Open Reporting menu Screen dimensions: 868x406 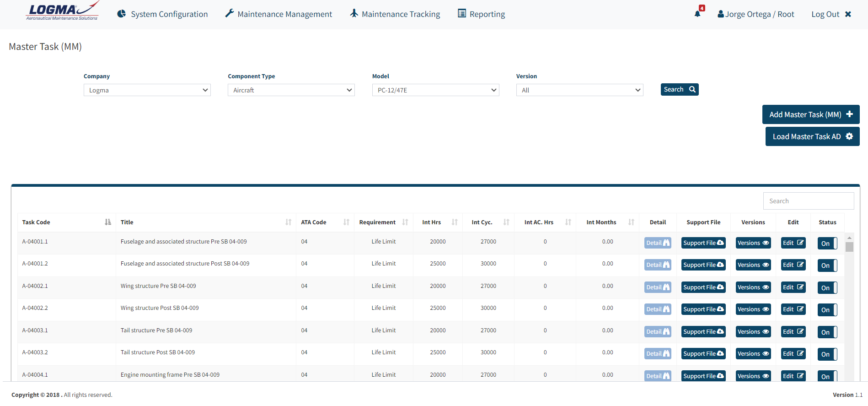click(481, 14)
